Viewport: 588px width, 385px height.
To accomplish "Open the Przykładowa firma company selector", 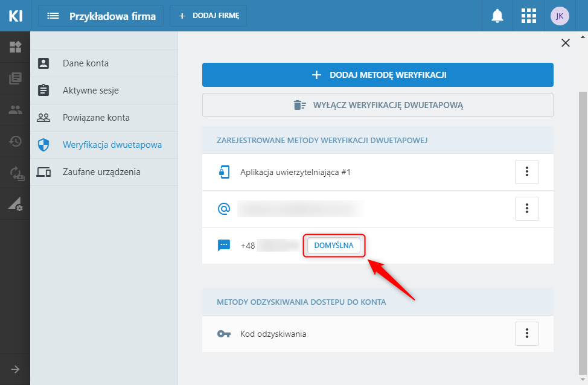I will [x=100, y=16].
